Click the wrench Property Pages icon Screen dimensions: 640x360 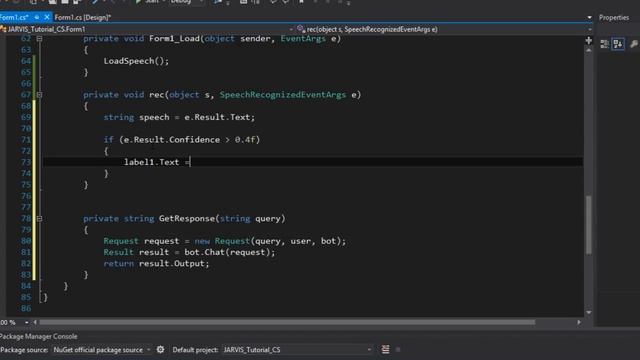(634, 44)
